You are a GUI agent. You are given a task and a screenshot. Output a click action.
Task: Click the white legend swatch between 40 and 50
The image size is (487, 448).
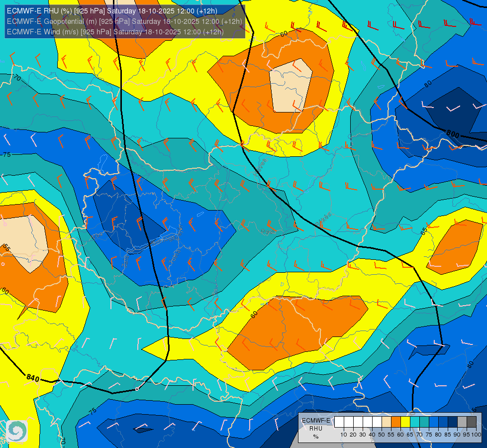(x=377, y=422)
